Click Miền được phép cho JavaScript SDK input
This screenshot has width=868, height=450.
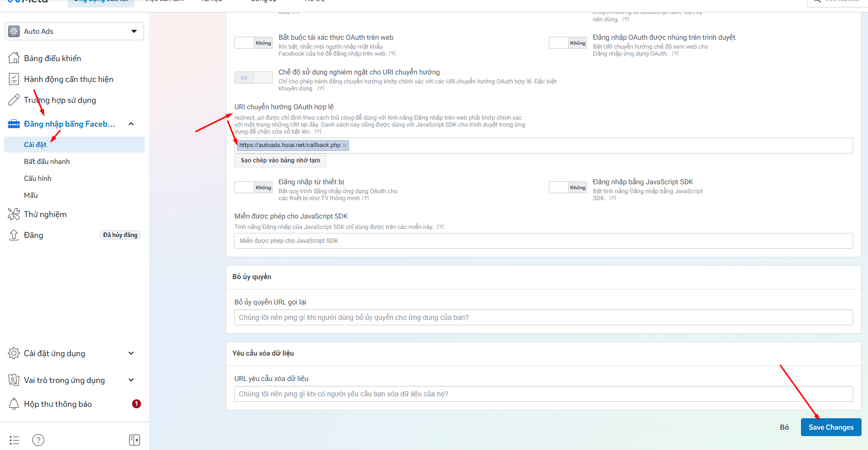point(543,241)
